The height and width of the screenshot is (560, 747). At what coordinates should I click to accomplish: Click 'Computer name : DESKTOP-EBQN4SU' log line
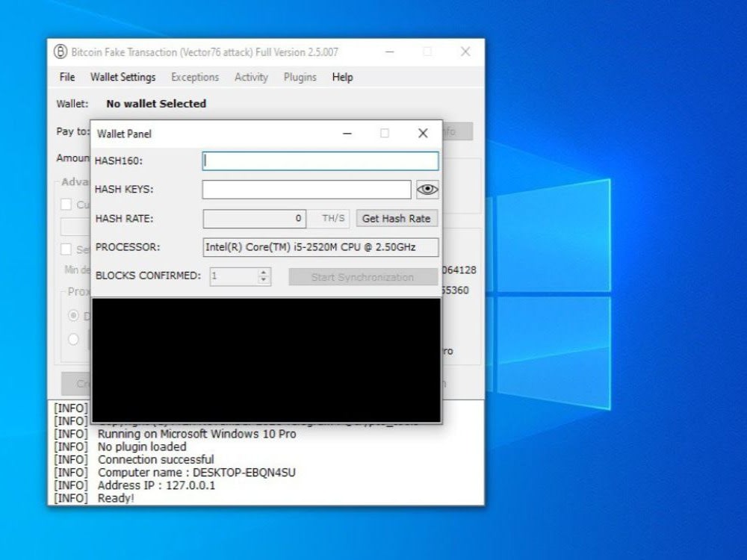point(196,473)
